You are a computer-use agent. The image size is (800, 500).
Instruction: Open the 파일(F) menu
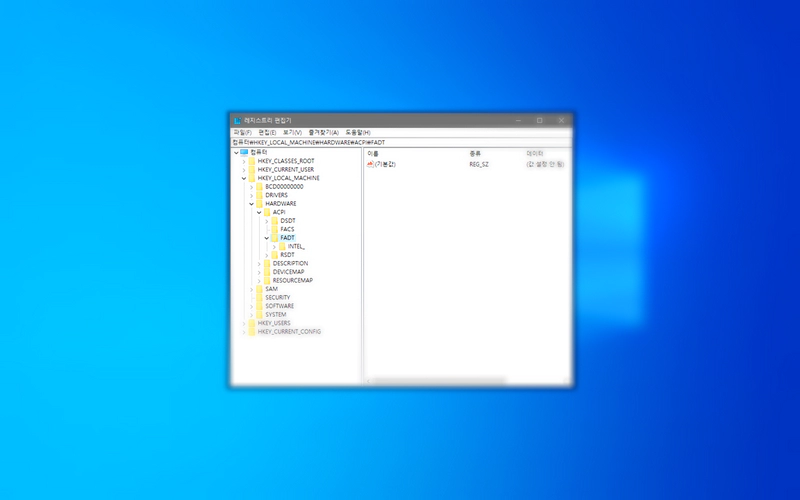[242, 132]
